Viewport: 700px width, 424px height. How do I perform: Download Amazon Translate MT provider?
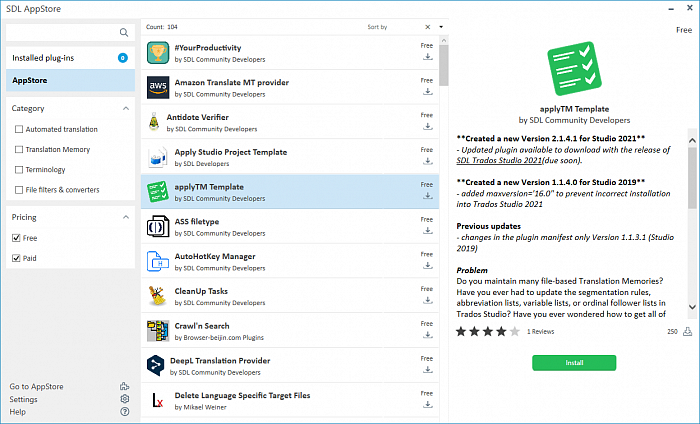pyautogui.click(x=428, y=92)
